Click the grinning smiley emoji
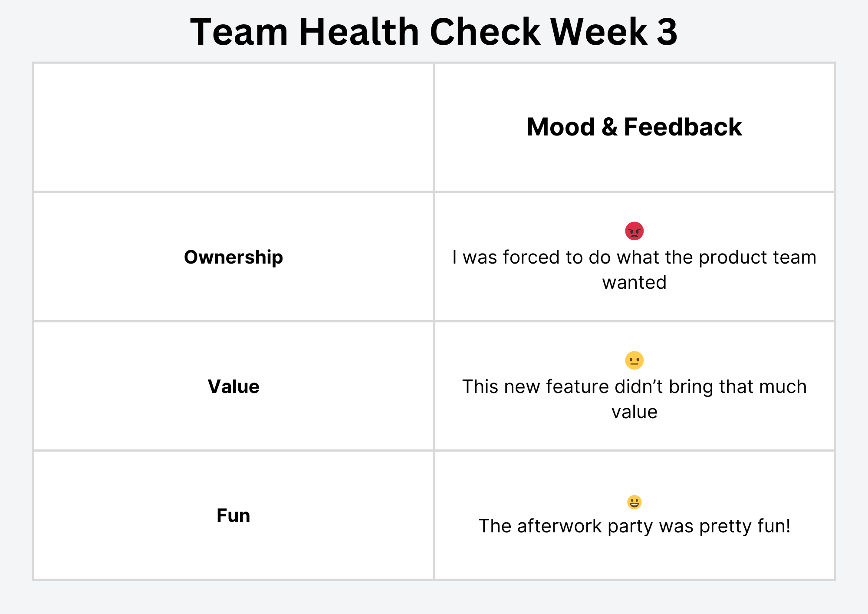The image size is (868, 614). coord(634,502)
